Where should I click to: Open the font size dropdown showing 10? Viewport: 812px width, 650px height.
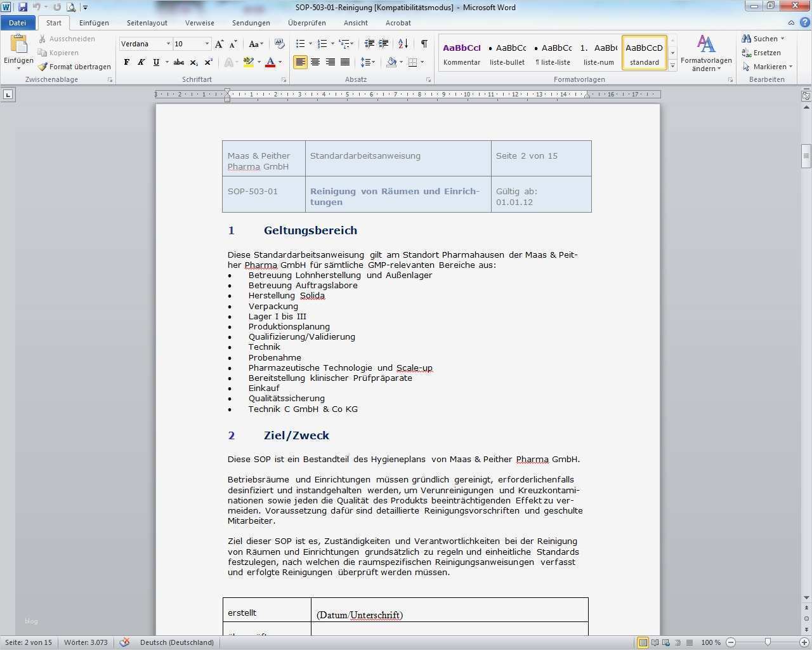[207, 44]
